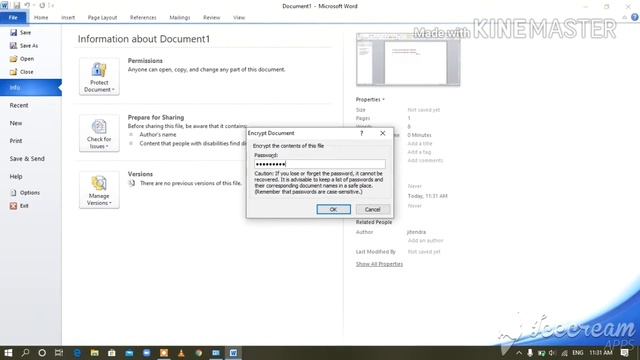Click the Add comments property
Image resolution: width=640 pixels, height=360 pixels.
coord(425,160)
